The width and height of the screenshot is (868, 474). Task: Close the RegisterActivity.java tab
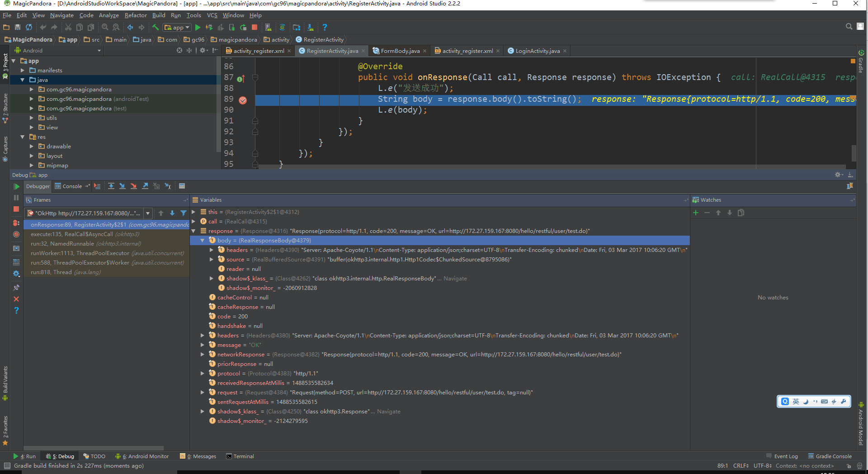(363, 51)
